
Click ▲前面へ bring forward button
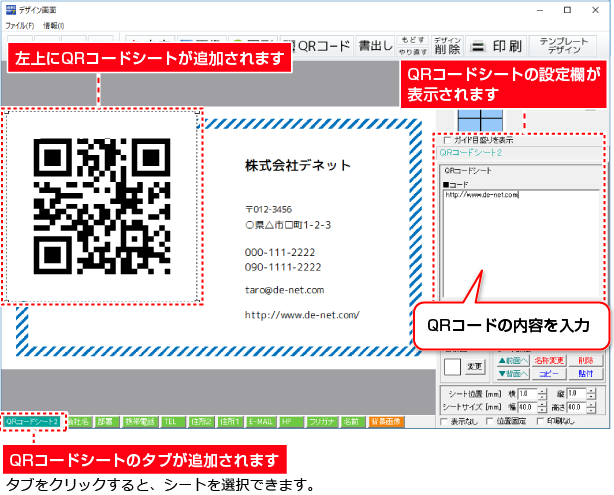513,360
